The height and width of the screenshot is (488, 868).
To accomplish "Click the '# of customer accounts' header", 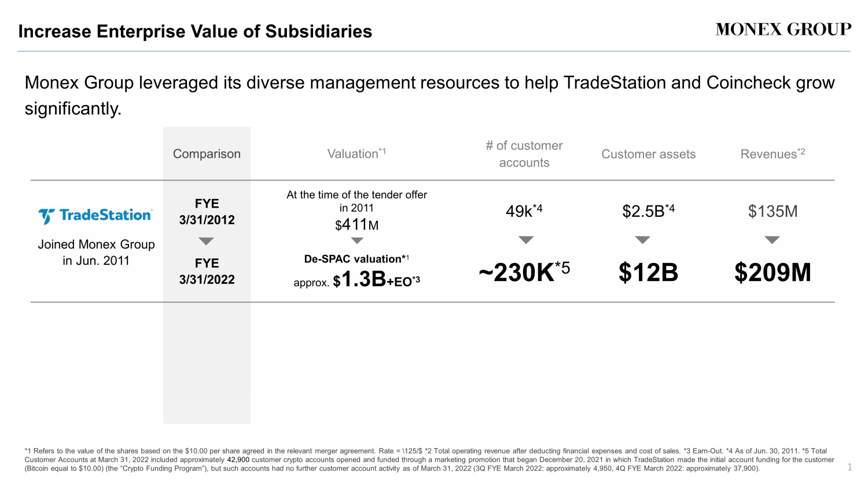I will point(524,154).
